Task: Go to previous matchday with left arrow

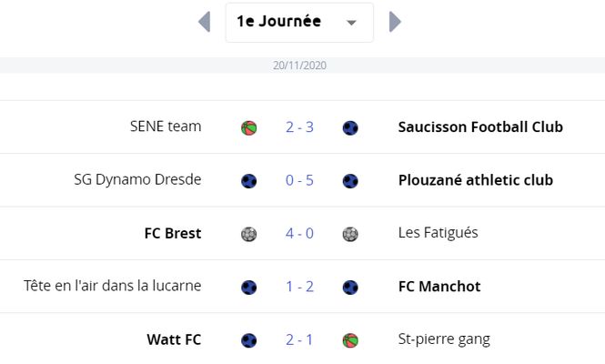Action: (x=204, y=22)
